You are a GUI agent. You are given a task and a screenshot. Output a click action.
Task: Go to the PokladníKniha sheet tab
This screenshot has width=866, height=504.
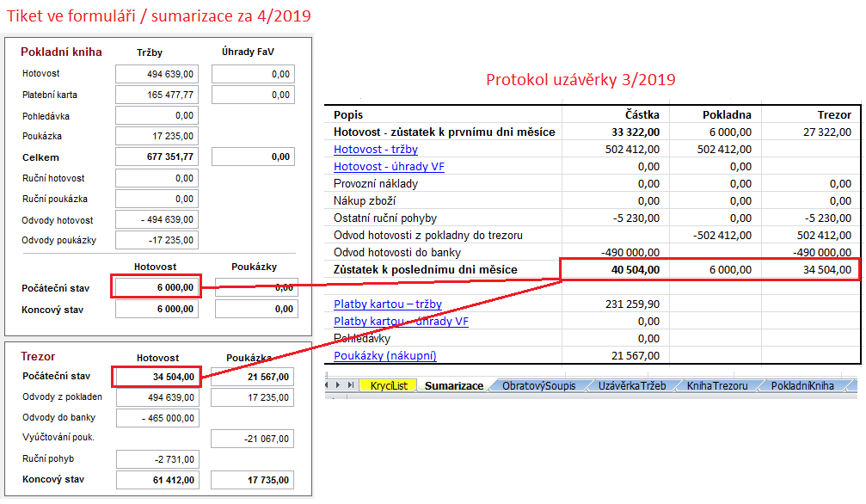(802, 386)
